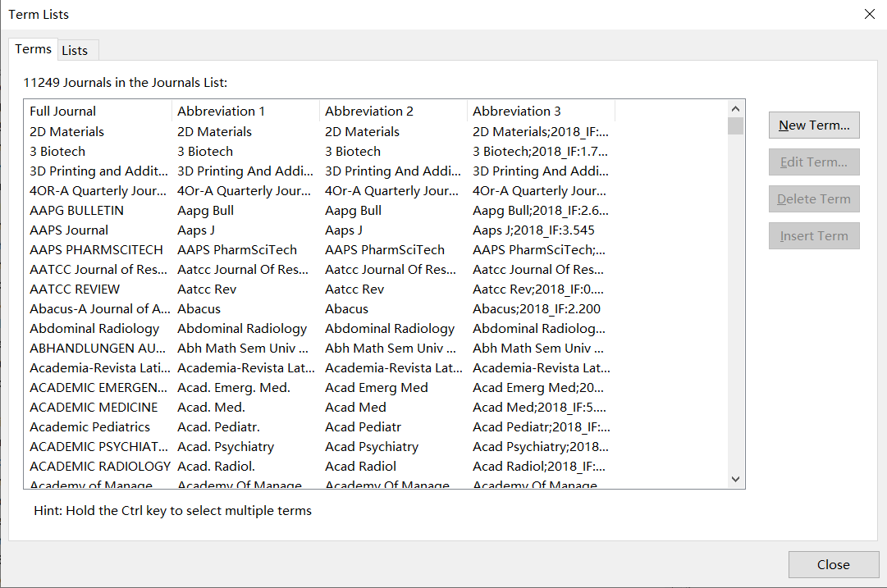This screenshot has height=588, width=887.
Task: Click the Abbreviation 2 column header
Action: [393, 111]
